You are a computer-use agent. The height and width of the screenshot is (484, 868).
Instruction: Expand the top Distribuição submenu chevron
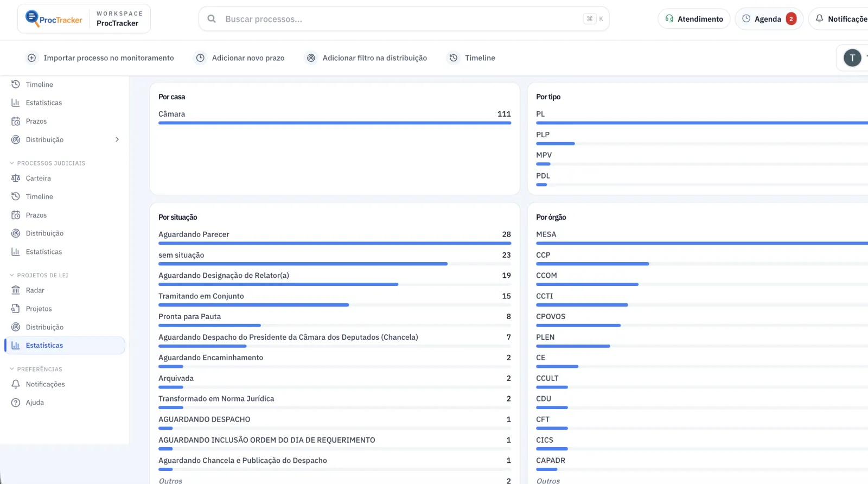click(x=117, y=140)
